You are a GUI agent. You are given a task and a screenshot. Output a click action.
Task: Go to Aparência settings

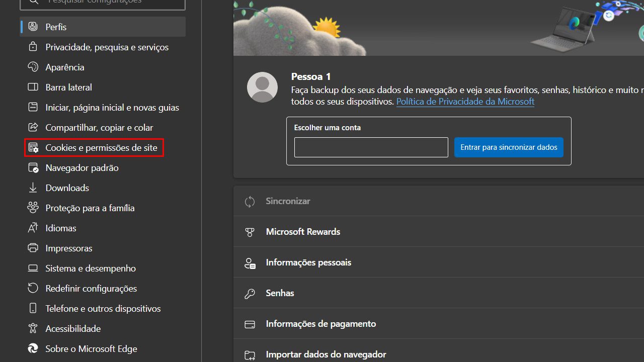pos(103,67)
